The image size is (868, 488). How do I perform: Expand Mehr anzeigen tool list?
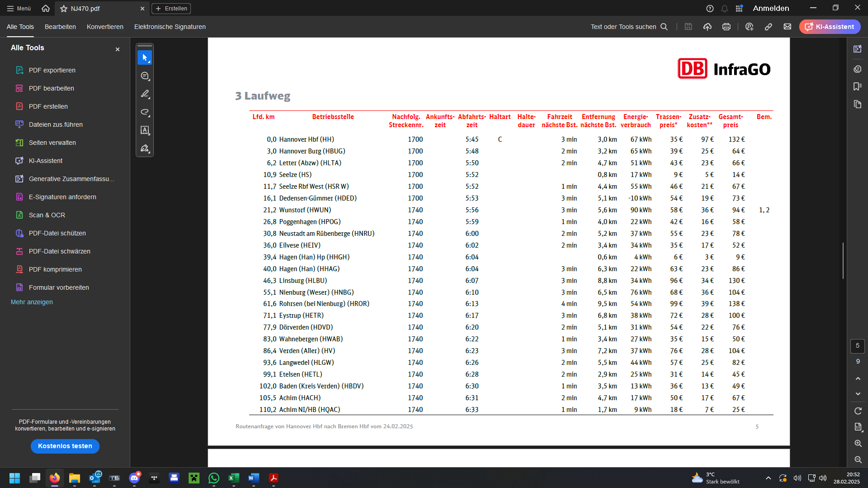pyautogui.click(x=32, y=302)
